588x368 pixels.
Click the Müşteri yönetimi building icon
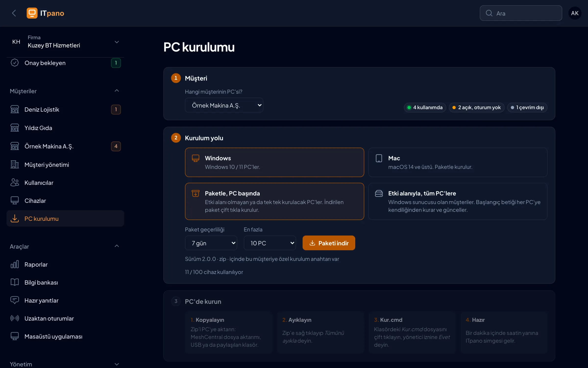[x=15, y=165]
